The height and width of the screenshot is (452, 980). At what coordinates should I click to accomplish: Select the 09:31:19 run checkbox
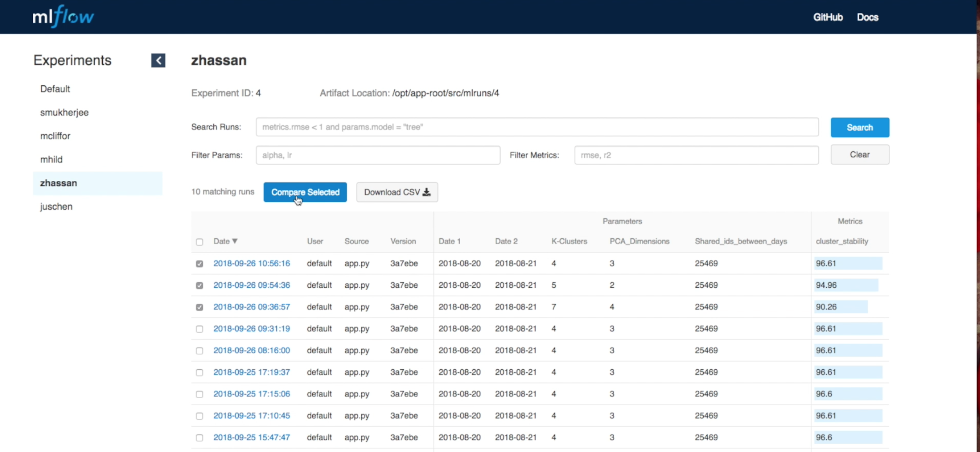pos(200,329)
